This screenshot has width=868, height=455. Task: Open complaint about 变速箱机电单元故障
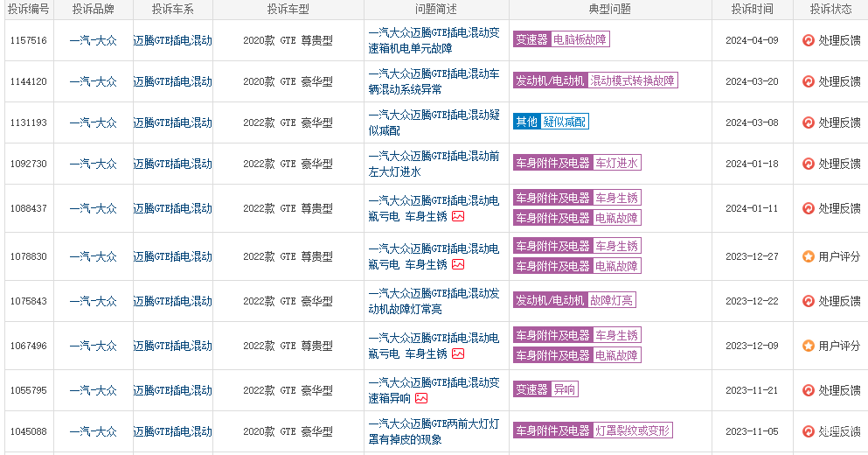tap(434, 40)
